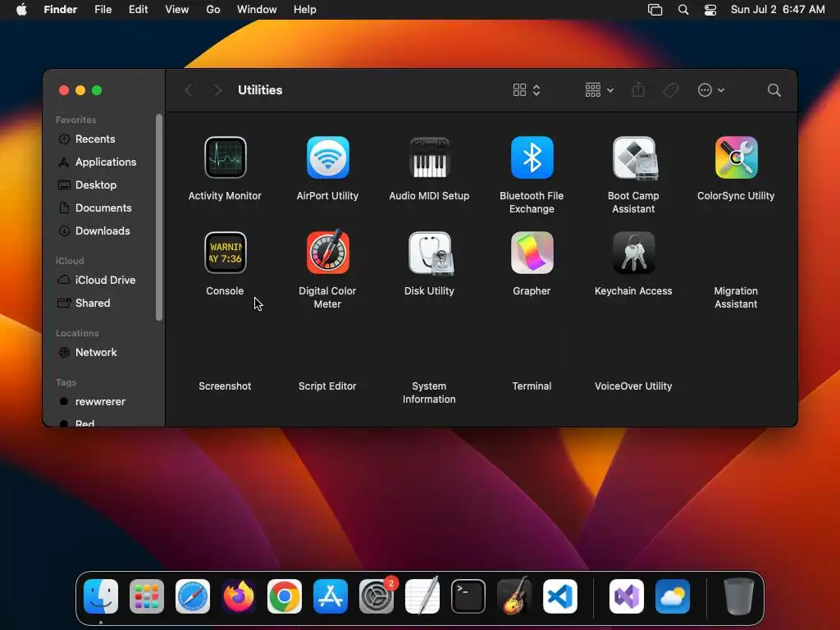The width and height of the screenshot is (840, 630).
Task: Click the screen mirroring menu bar icon
Action: click(x=655, y=10)
